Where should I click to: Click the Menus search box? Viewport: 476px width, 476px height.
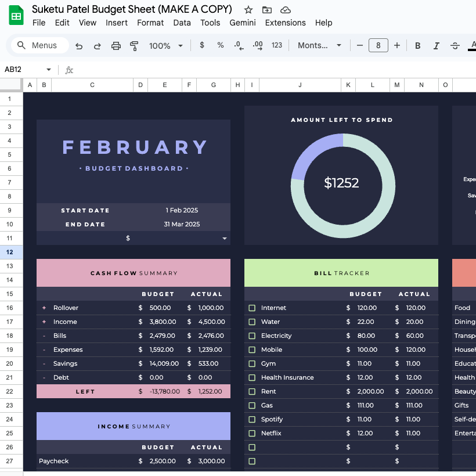point(39,46)
